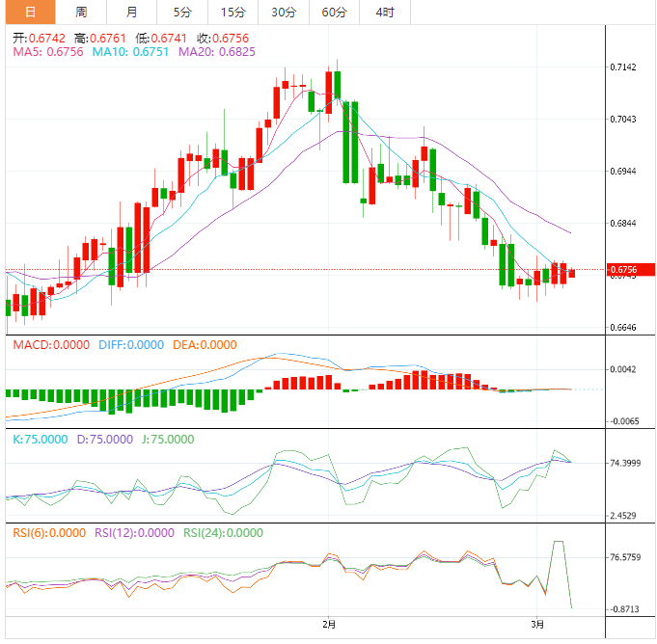Select the 30分 timeframe tab
657x644 pixels.
coord(284,12)
